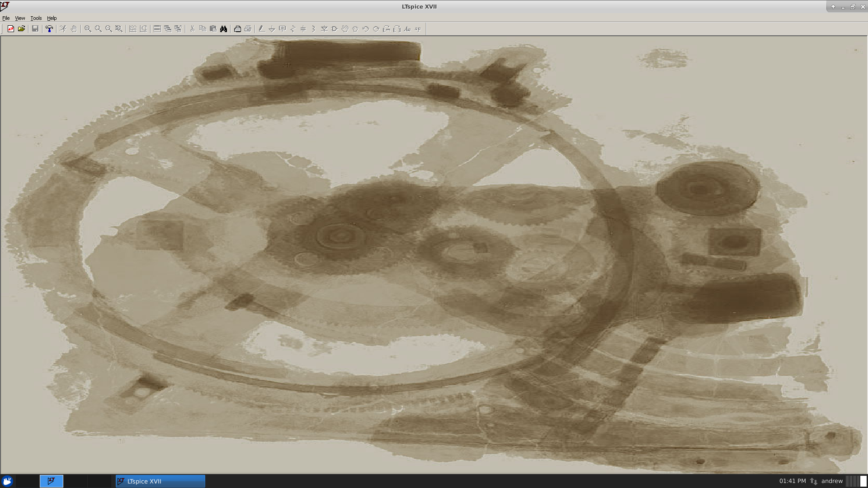Start simulation with the Run icon

click(x=63, y=29)
